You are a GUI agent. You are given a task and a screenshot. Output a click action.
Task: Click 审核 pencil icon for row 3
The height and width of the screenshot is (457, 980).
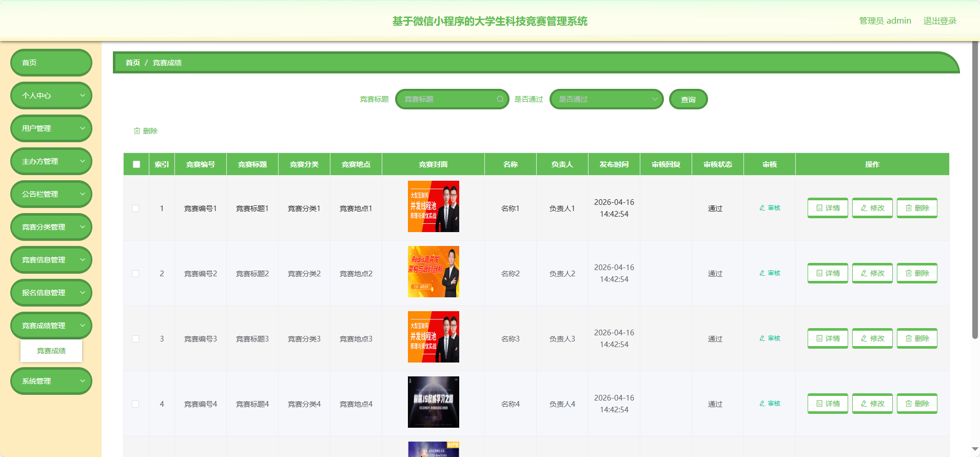762,338
